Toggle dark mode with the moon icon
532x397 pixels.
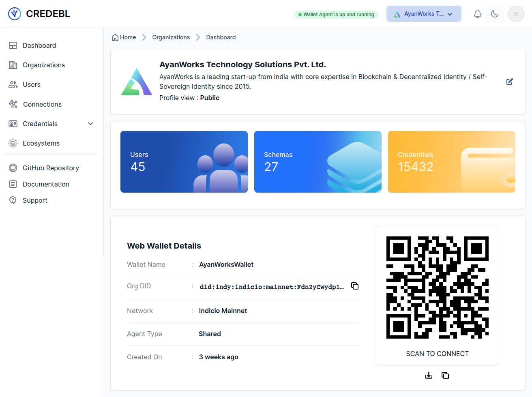(x=495, y=14)
